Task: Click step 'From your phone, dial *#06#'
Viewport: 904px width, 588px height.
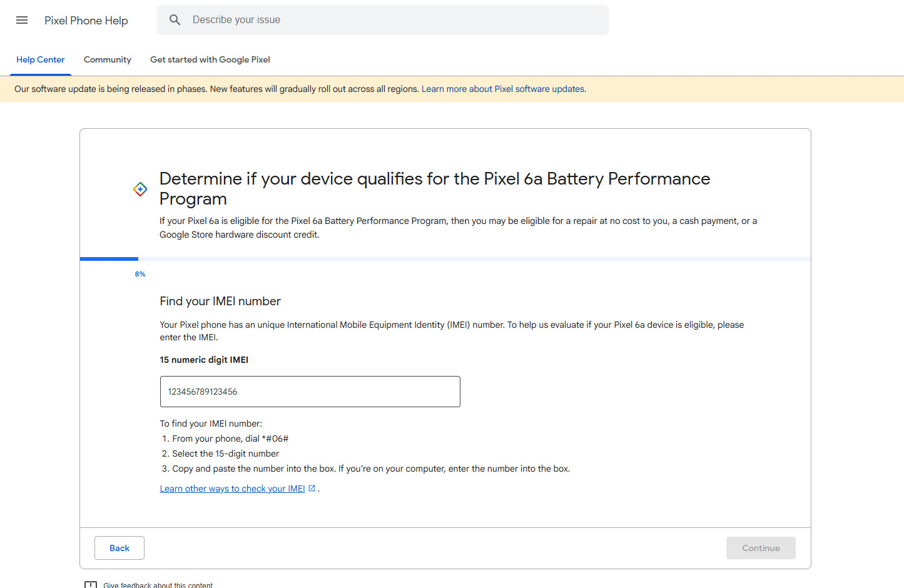Action: 230,438
